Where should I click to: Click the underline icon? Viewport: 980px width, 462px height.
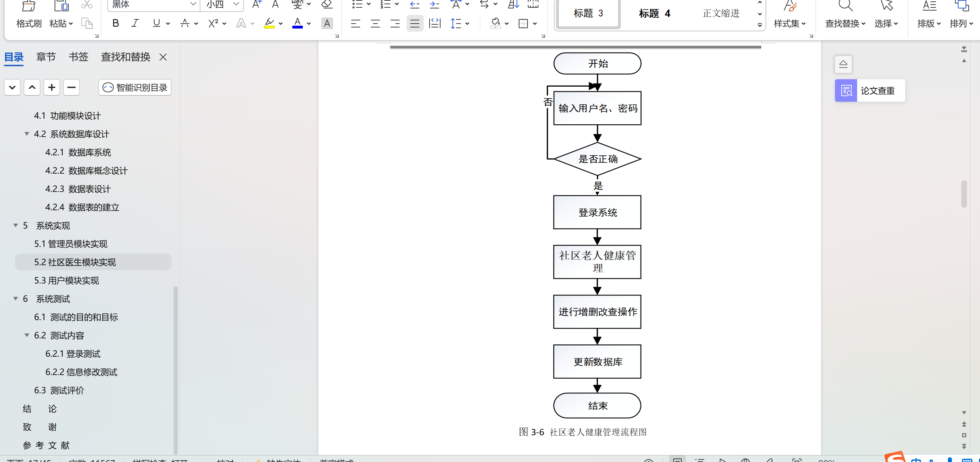point(156,24)
